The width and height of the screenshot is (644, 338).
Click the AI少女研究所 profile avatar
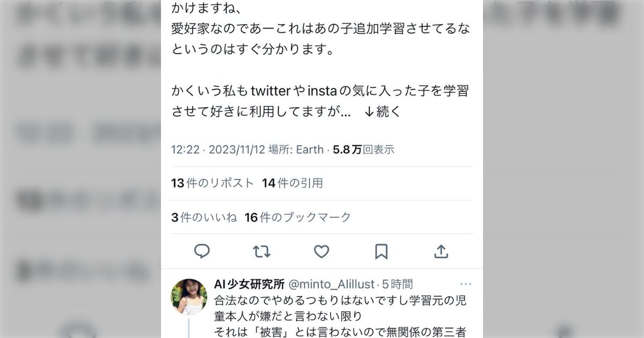click(189, 296)
